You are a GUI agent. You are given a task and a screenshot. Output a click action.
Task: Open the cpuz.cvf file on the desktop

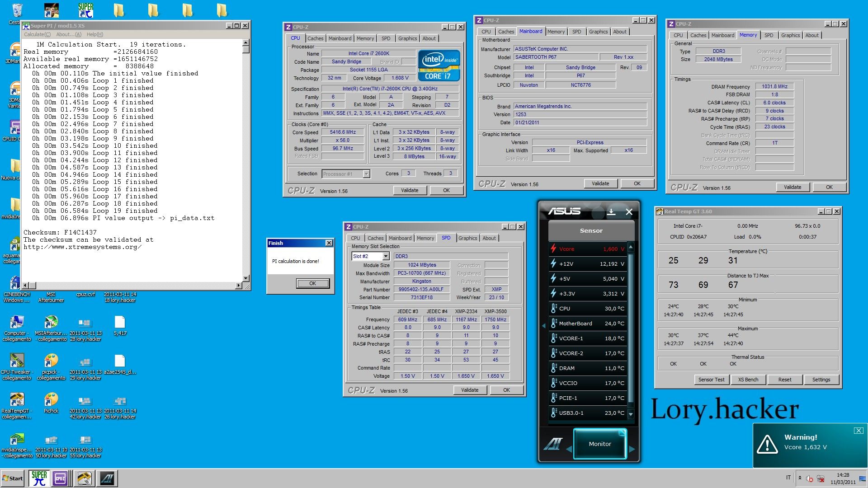[85, 294]
